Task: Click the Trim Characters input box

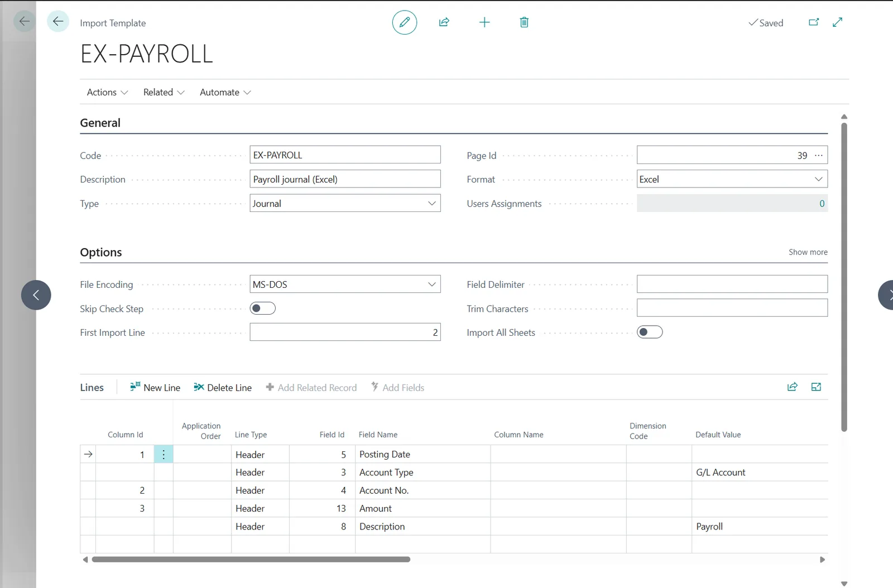Action: [732, 308]
